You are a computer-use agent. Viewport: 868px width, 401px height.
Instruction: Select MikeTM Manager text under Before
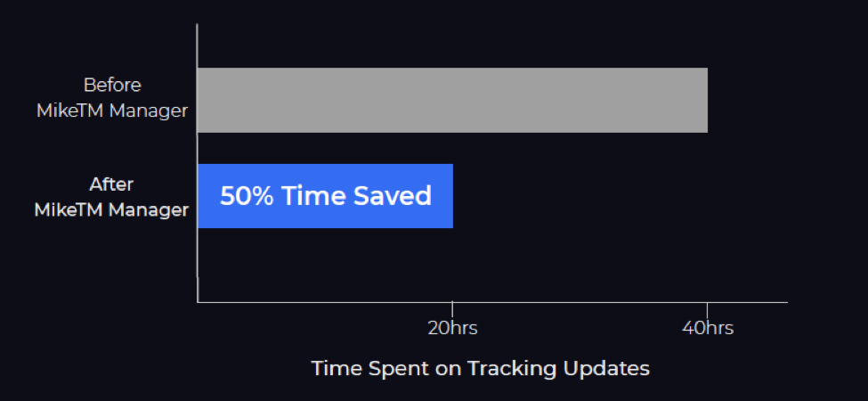coord(112,110)
